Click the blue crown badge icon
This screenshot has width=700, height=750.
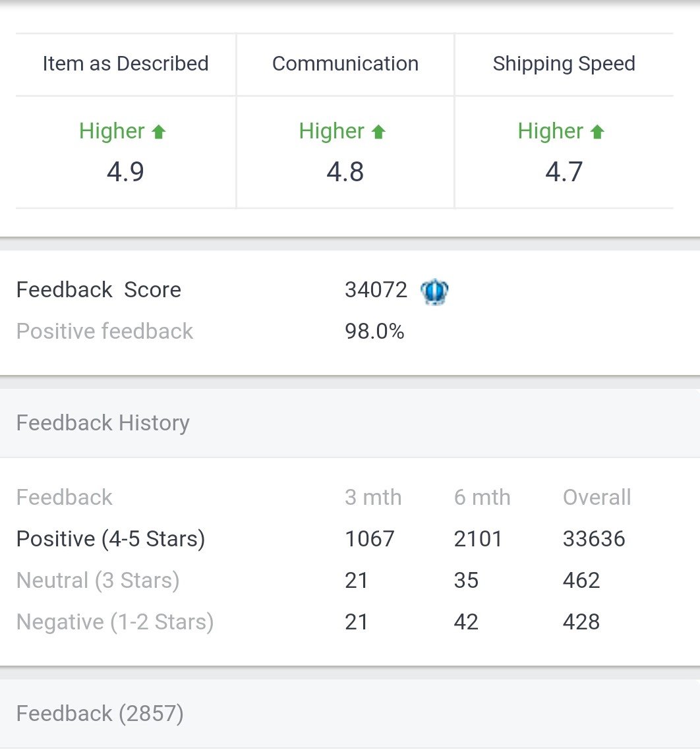(434, 291)
